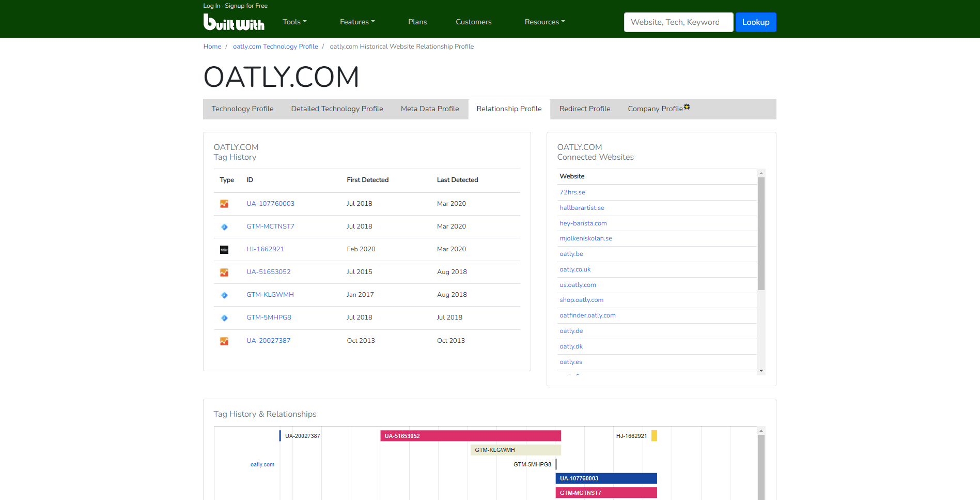Viewport: 980px width, 500px height.
Task: Click the Tag Manager icon beside GTM-5MHPG8
Action: pos(224,318)
